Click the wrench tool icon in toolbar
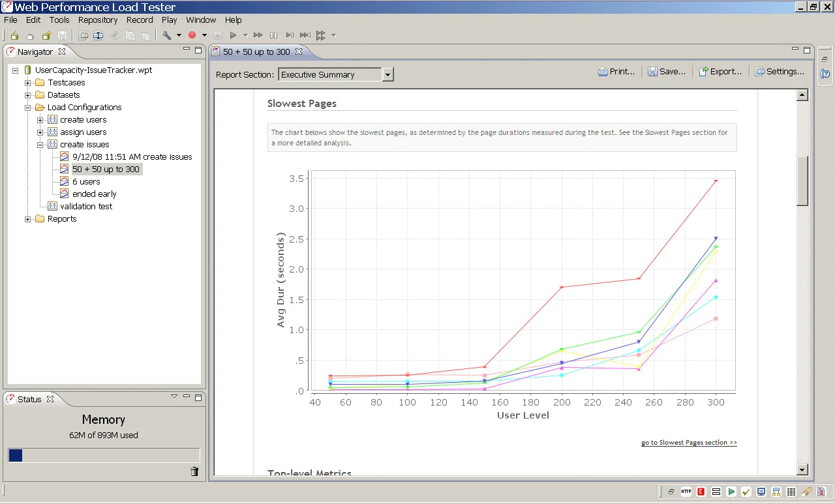 (x=166, y=35)
